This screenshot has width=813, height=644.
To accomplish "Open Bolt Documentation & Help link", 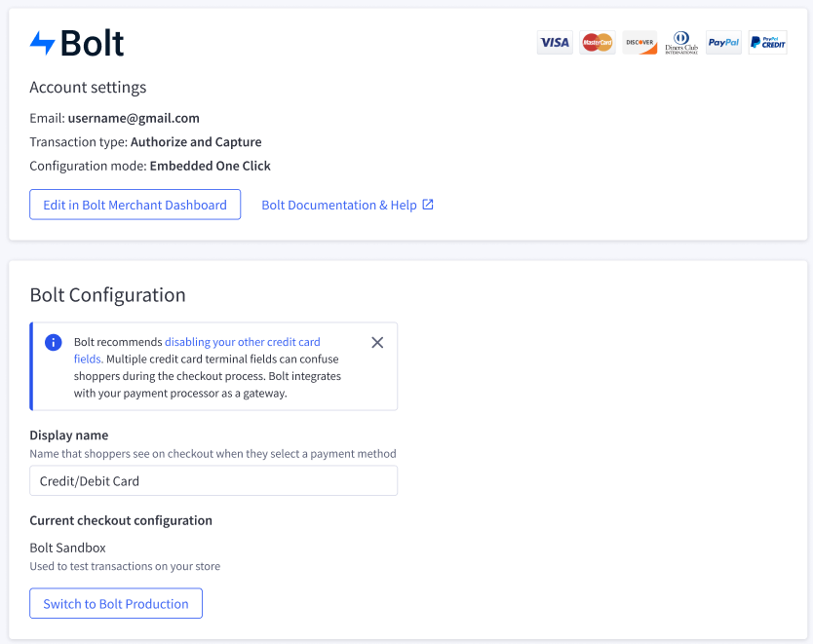I will pos(339,206).
